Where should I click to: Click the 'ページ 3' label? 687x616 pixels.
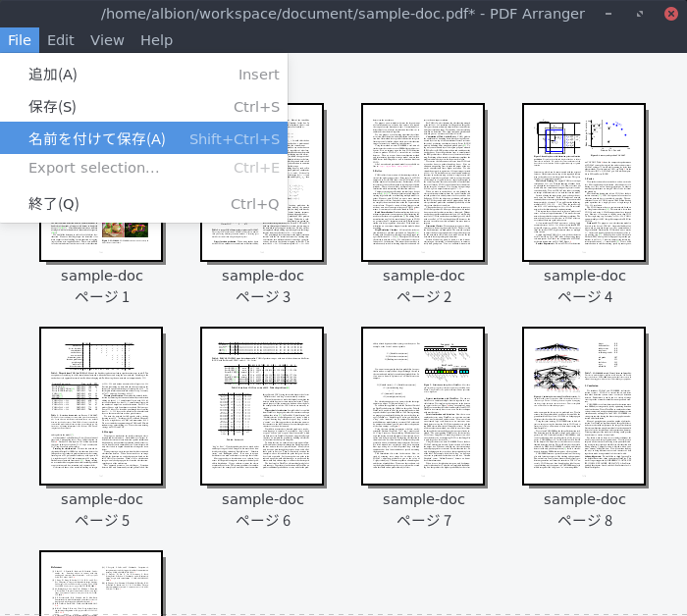tap(263, 297)
